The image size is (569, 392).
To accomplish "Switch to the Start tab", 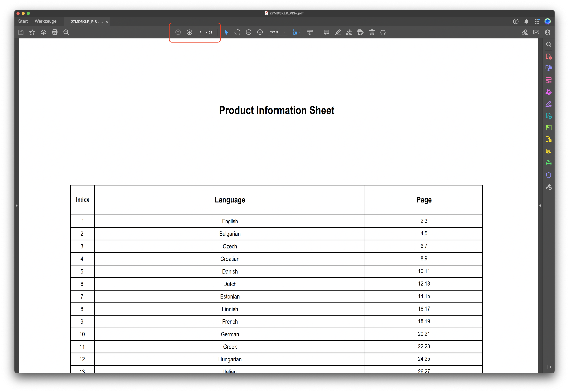I will click(23, 21).
